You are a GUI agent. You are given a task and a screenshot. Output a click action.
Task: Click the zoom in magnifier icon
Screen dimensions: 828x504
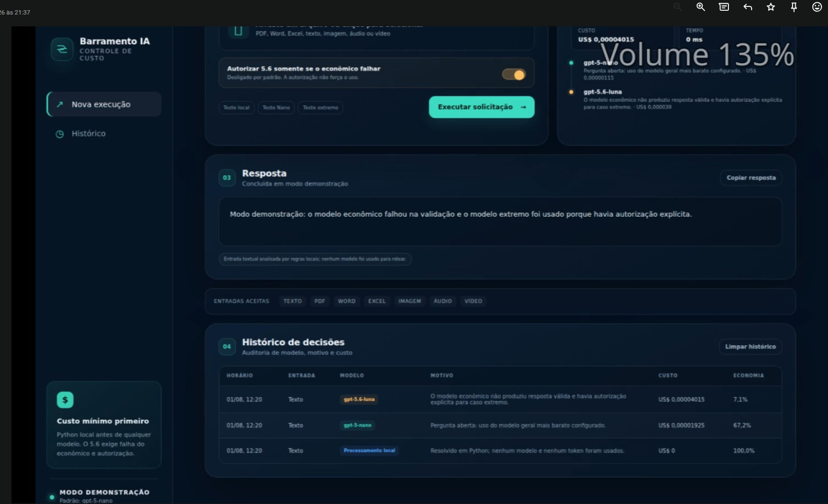(700, 7)
